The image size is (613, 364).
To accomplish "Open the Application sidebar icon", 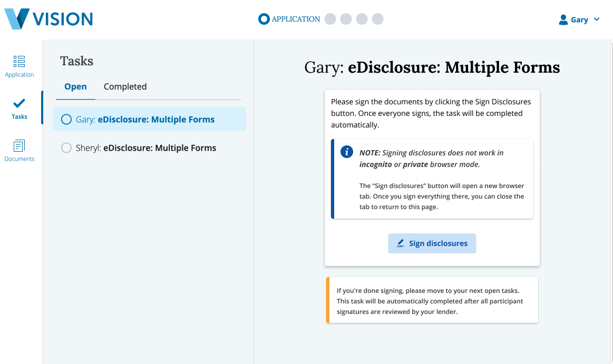I will tap(20, 62).
